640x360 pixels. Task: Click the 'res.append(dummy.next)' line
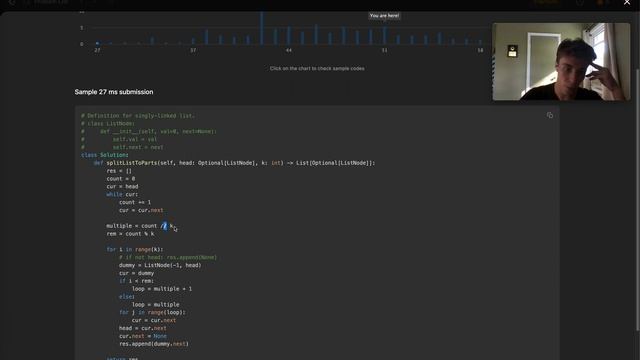154,344
